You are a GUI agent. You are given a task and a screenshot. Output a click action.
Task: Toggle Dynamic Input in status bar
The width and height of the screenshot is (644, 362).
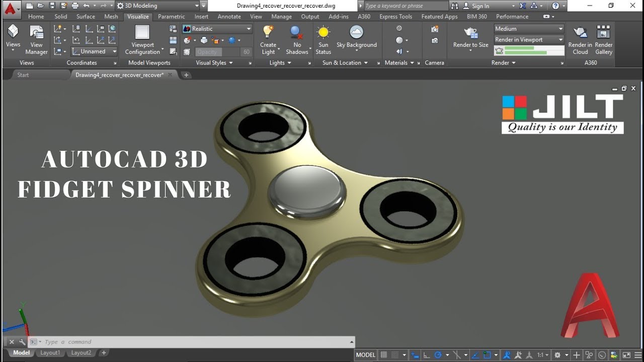click(415, 355)
